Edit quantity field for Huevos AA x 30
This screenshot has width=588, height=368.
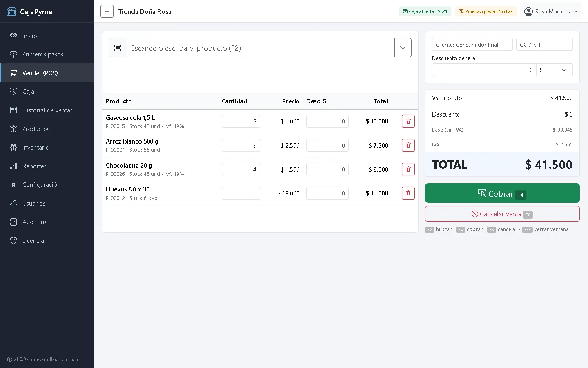coord(241,193)
